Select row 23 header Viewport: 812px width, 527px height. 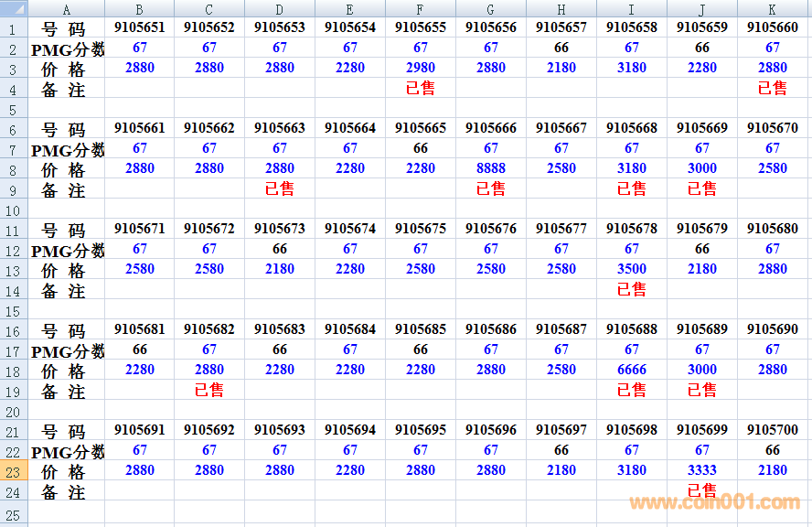pyautogui.click(x=14, y=472)
